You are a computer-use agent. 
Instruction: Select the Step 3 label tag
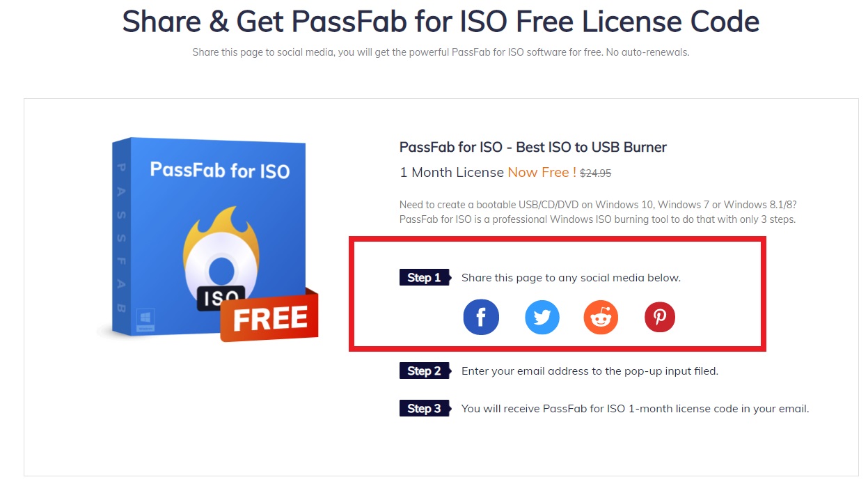click(x=424, y=408)
